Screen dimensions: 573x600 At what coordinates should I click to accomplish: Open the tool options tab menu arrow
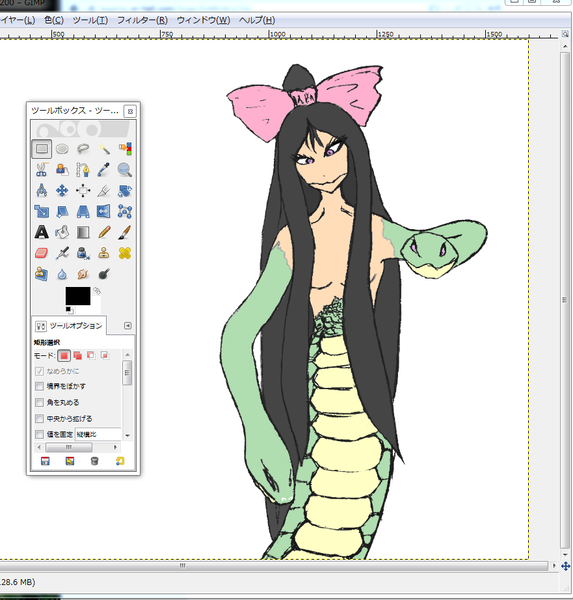click(x=128, y=326)
